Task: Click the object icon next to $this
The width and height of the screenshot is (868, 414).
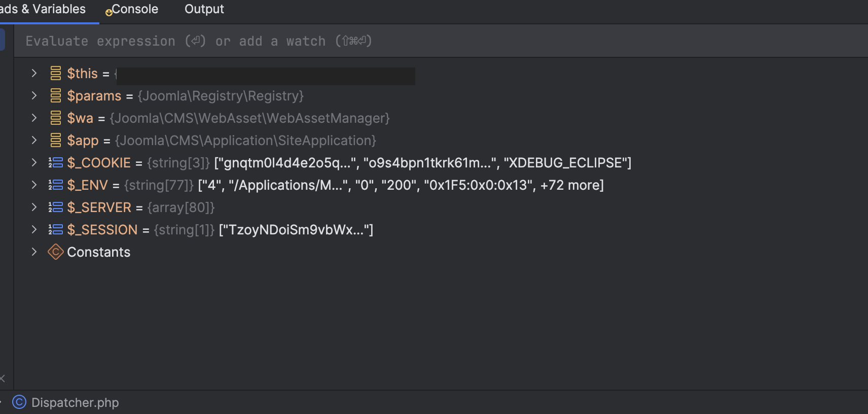Action: tap(56, 73)
